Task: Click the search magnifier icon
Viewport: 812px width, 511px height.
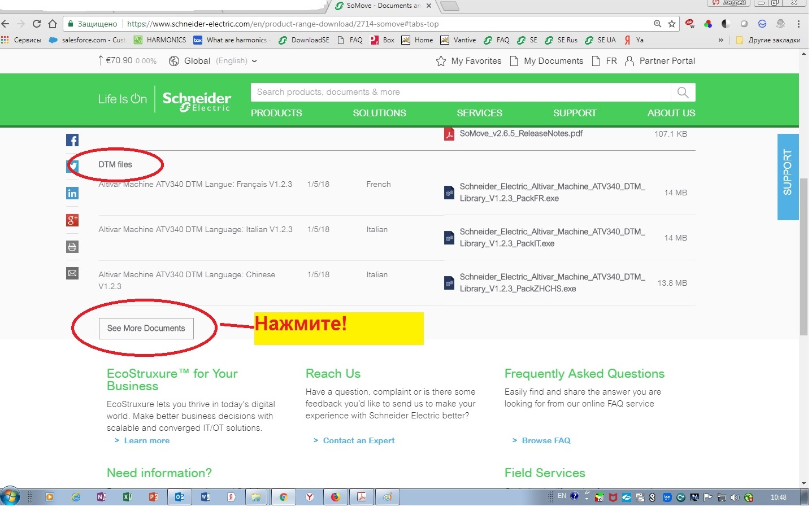Action: click(683, 92)
